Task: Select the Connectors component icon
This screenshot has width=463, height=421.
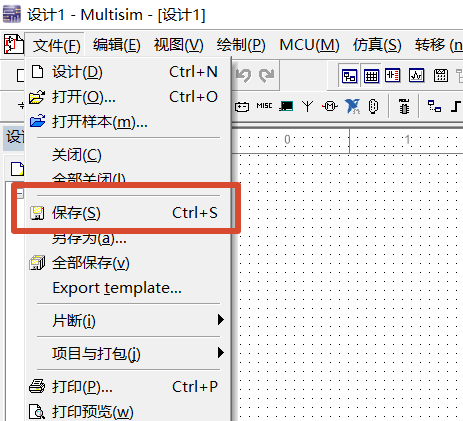Action: [373, 106]
